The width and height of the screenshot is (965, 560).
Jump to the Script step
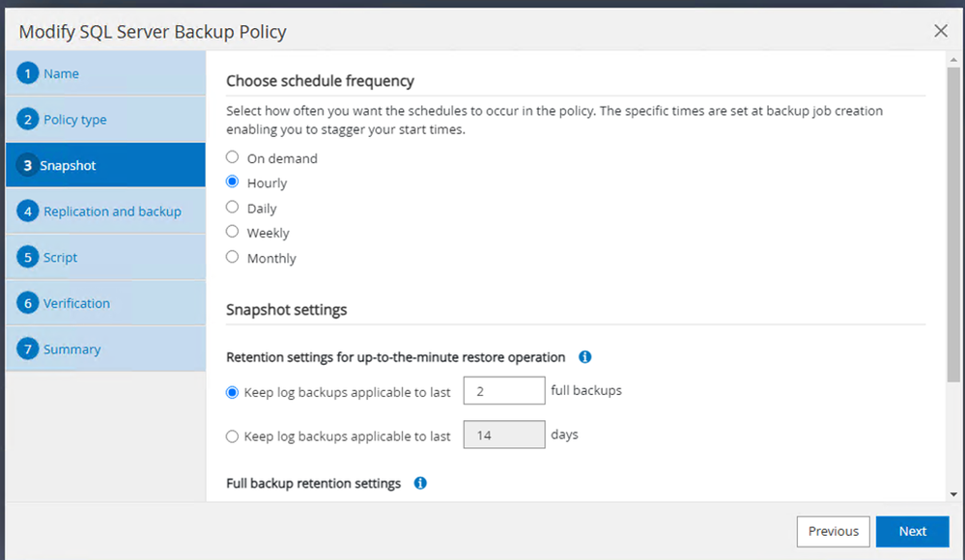pos(60,258)
